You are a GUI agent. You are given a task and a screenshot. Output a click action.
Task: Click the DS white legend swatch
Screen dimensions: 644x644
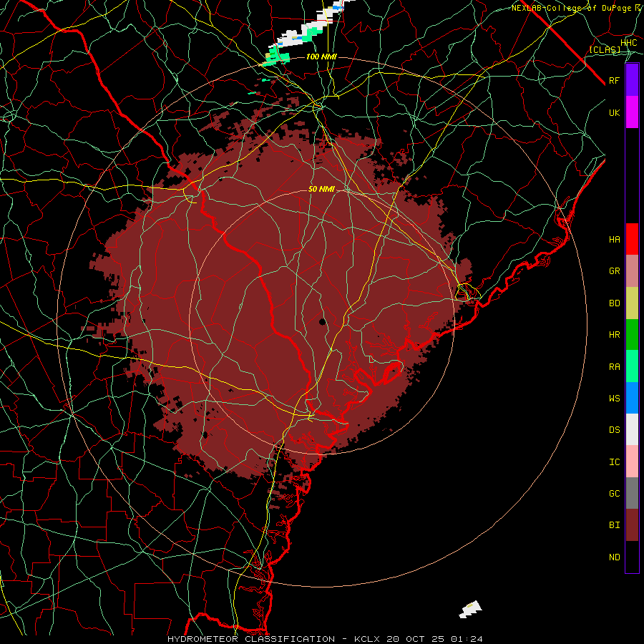click(632, 429)
